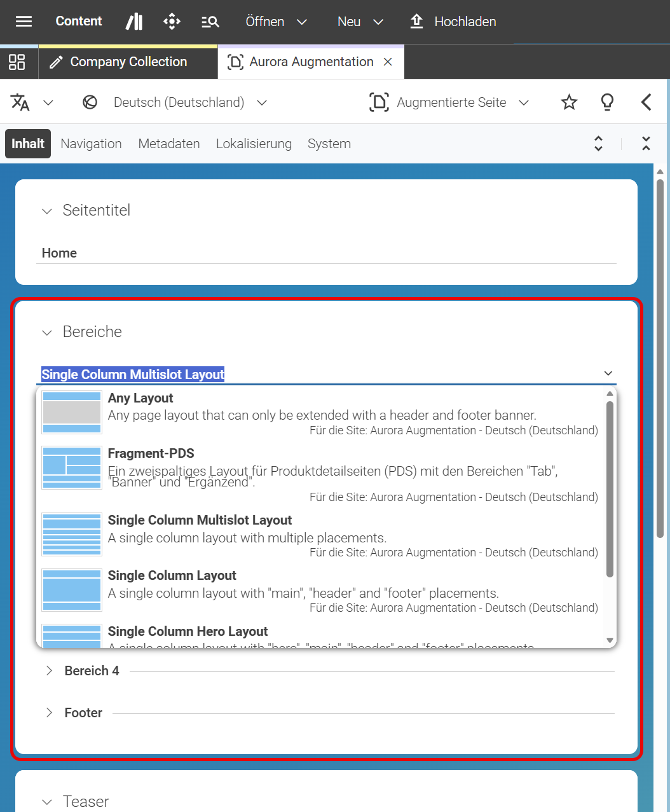
Task: Choose Any Layout option
Action: [x=321, y=413]
